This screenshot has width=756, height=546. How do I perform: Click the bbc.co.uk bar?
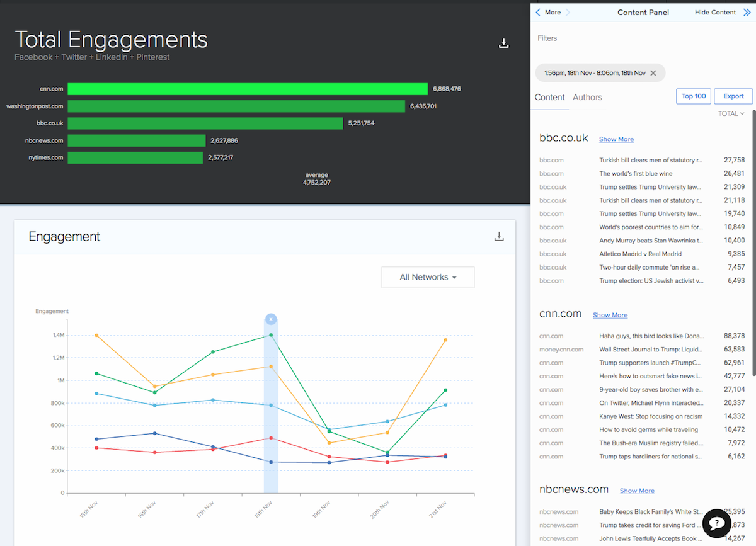pos(205,123)
